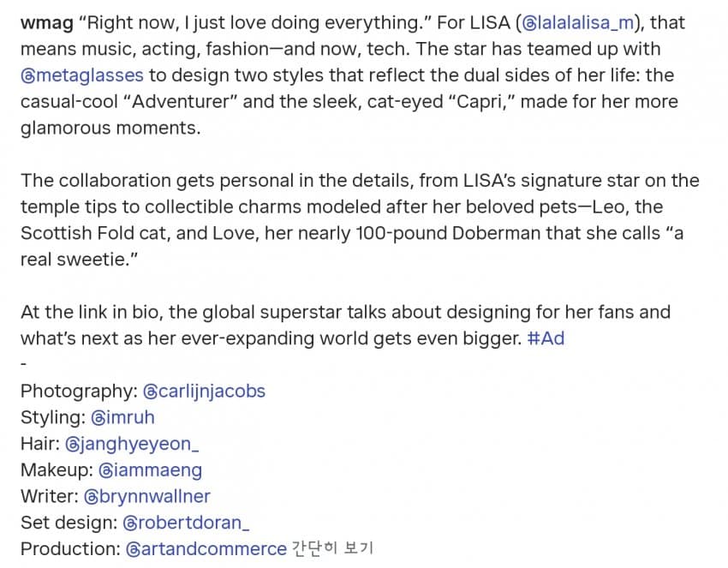The height and width of the screenshot is (568, 728).
Task: Click the Threads icon before artandcommerce
Action: click(x=134, y=550)
